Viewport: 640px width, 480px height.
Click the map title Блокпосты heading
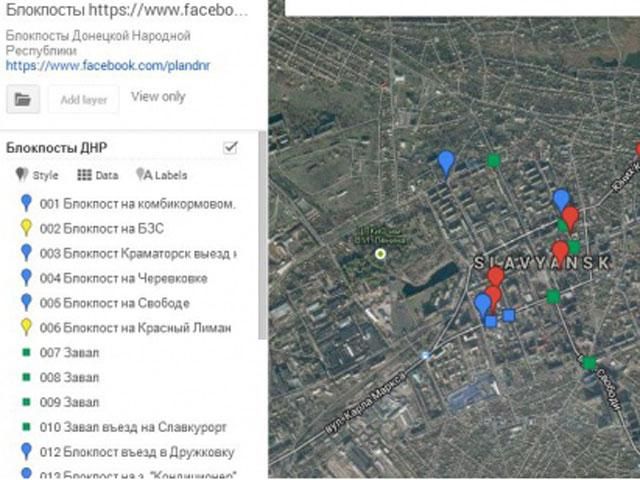[125, 11]
